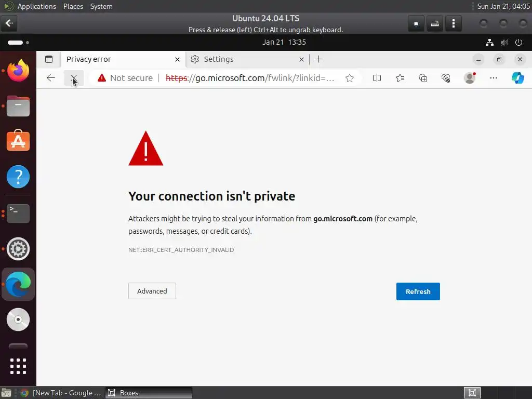532x399 pixels.
Task: Click the Advanced button
Action: (x=152, y=291)
